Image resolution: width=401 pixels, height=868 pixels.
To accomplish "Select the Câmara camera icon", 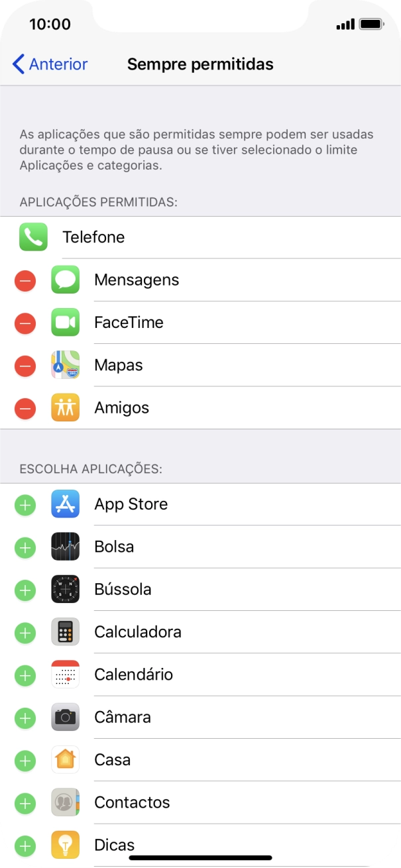I will coord(65,717).
